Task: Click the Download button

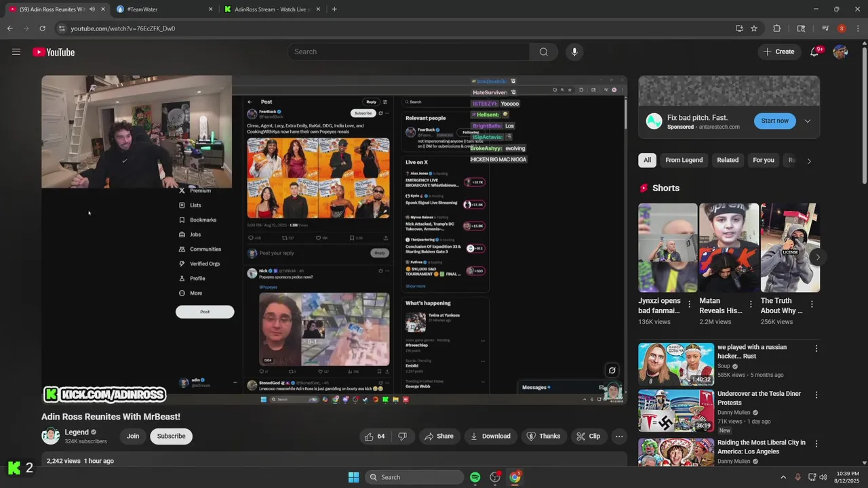Action: (490, 436)
